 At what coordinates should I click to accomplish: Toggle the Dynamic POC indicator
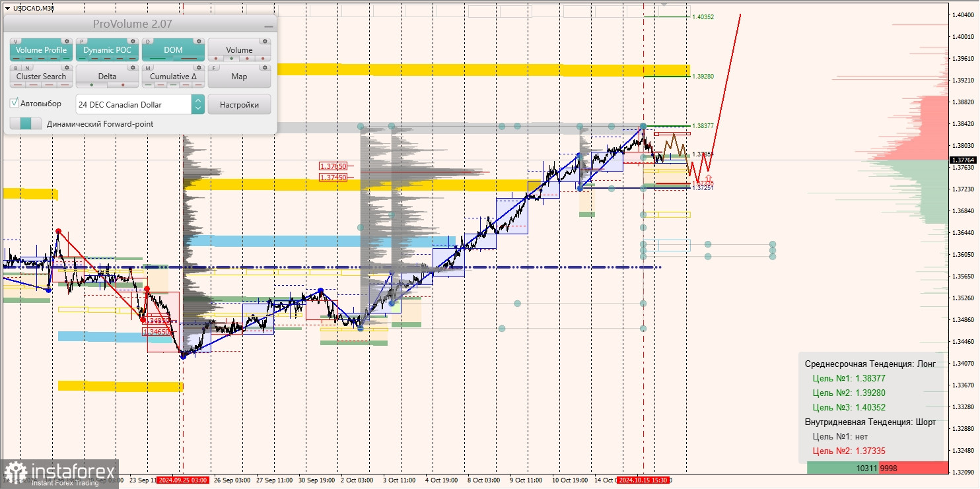[107, 50]
